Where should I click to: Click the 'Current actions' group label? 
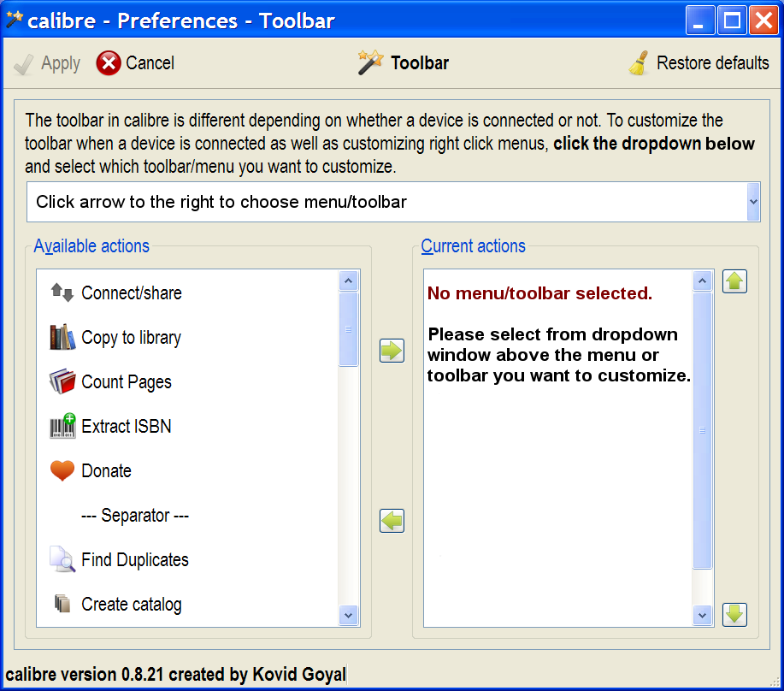pos(473,246)
